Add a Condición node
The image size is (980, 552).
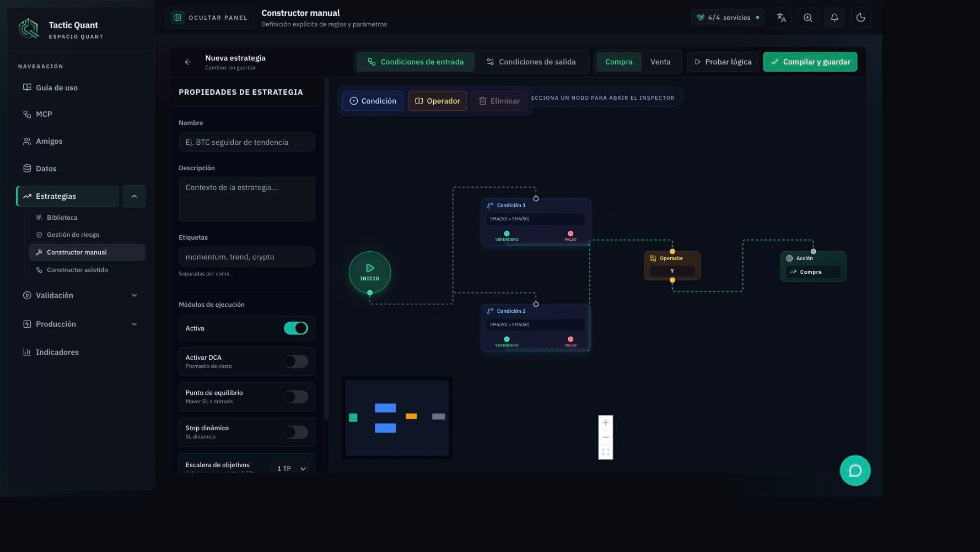pyautogui.click(x=373, y=101)
